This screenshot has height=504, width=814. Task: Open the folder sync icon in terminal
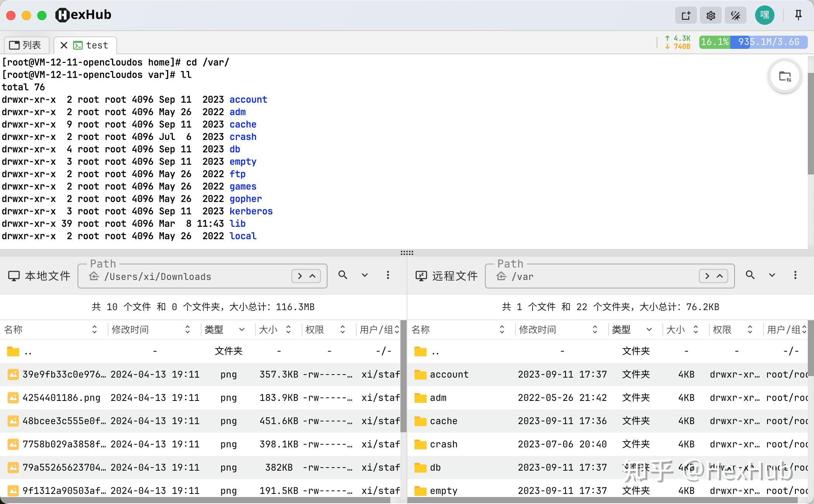coord(785,76)
